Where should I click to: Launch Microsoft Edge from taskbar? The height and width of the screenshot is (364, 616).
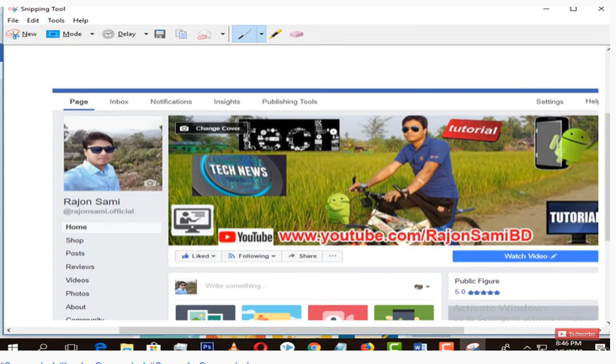coord(100,346)
